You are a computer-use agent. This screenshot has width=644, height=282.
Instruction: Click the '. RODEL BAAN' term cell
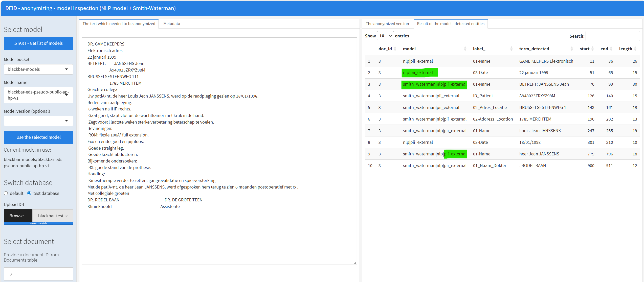pos(532,166)
